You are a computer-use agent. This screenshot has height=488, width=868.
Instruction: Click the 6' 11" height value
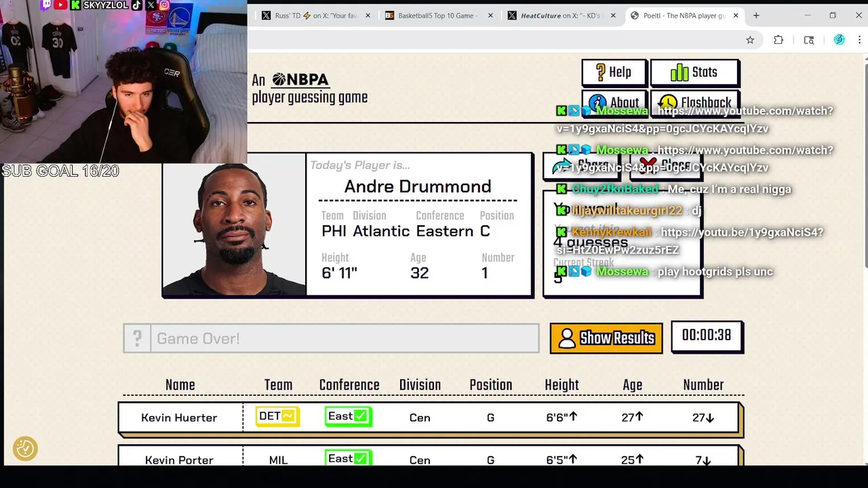pyautogui.click(x=339, y=272)
